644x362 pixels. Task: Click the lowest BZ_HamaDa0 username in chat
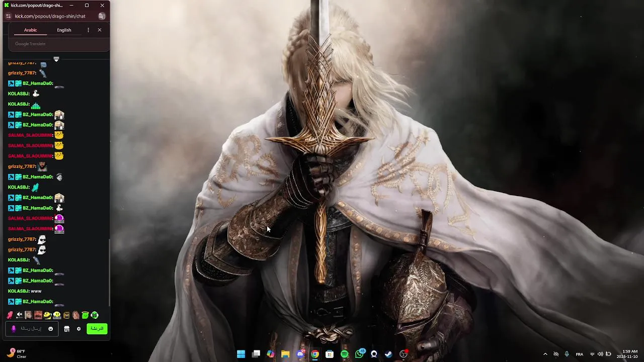click(37, 302)
